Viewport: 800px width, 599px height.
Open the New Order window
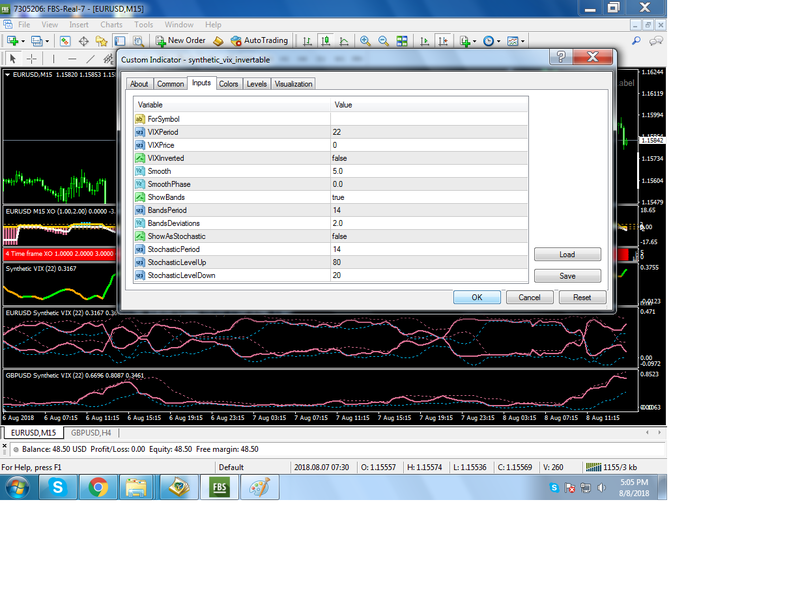180,40
